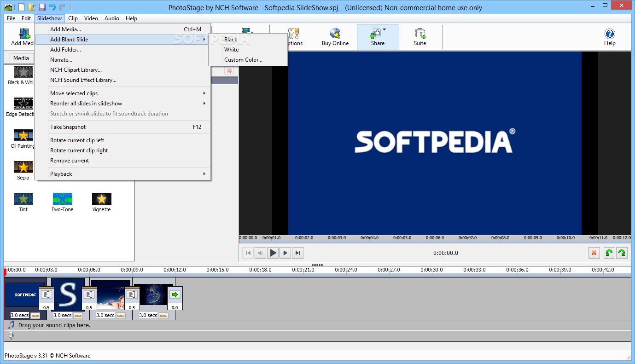Rotate clip right with green arrow button

622,253
